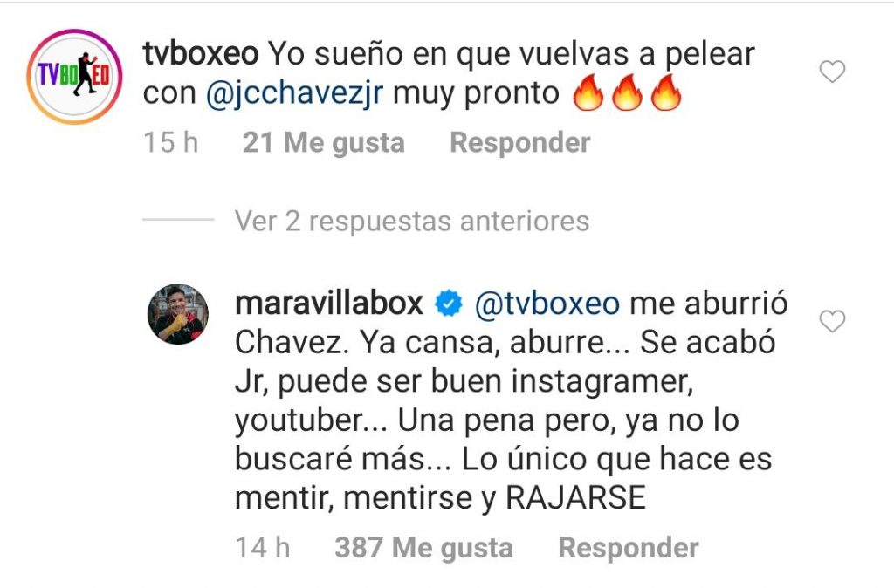This screenshot has width=894, height=588.
Task: View the 21 Me gusta likes list
Action: (x=324, y=142)
